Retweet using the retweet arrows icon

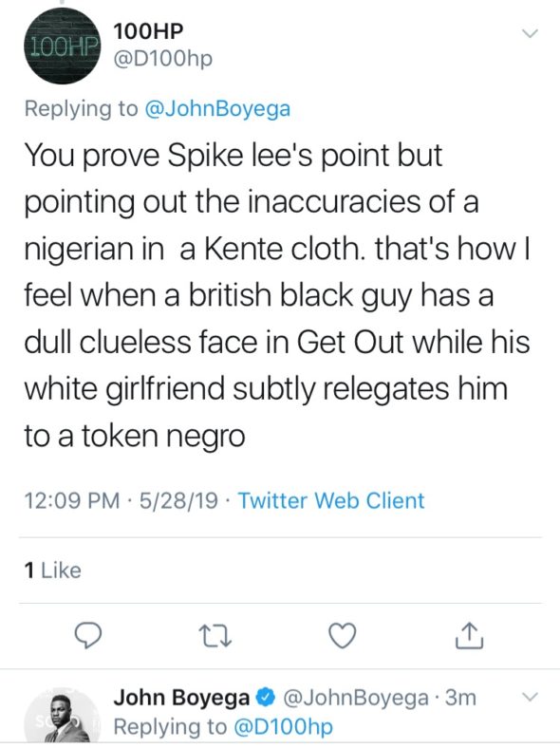215,636
